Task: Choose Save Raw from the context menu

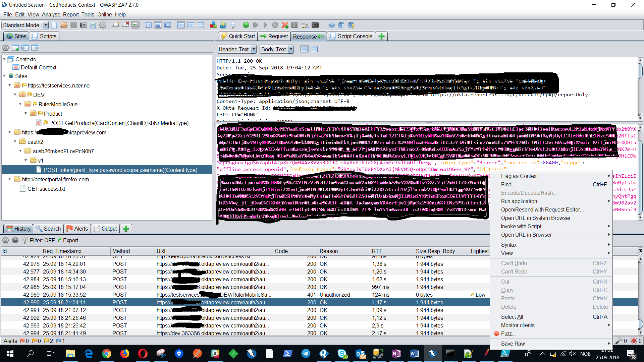Action: (513, 344)
